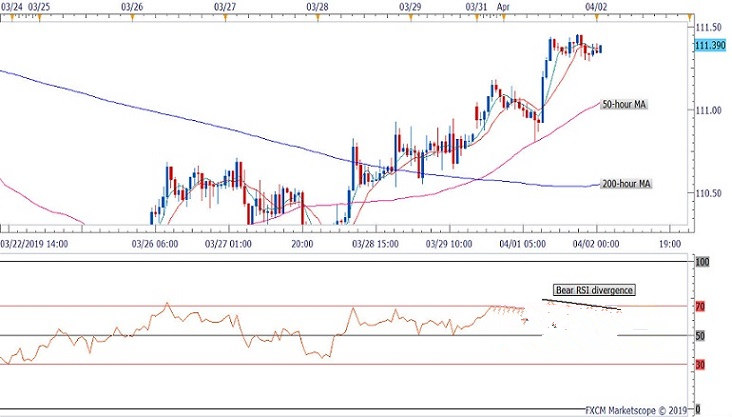The height and width of the screenshot is (417, 732).
Task: Click the RSI 30 oversold level label
Action: click(x=702, y=364)
